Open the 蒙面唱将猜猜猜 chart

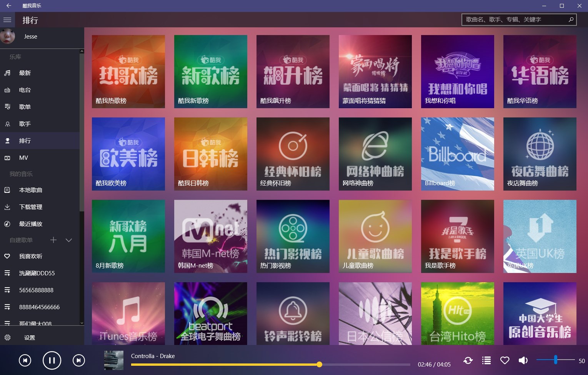375,72
